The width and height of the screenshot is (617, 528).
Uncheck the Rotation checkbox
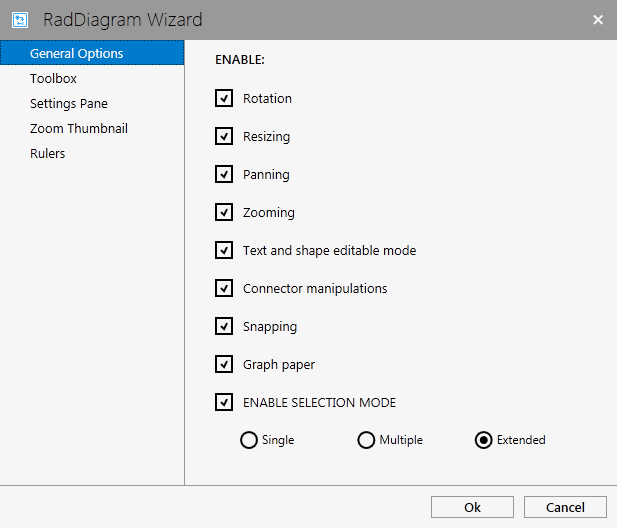point(224,98)
